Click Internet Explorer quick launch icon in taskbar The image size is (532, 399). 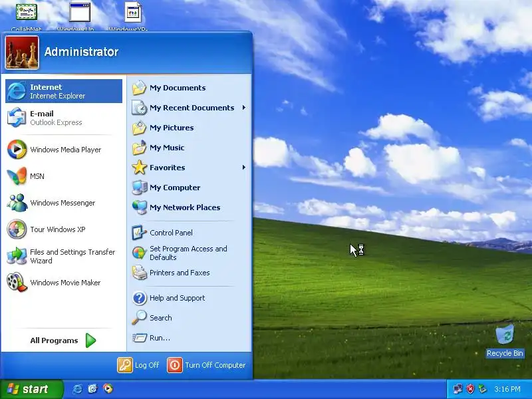[77, 389]
